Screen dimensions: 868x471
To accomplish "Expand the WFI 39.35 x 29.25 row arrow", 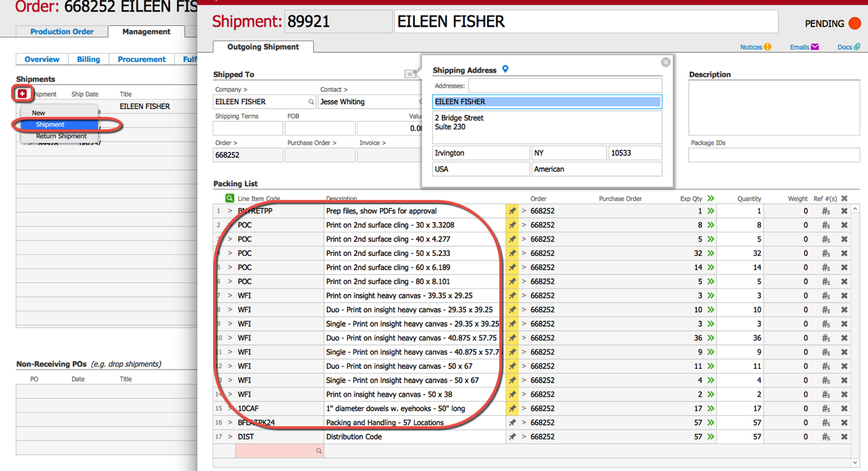I will (x=230, y=295).
